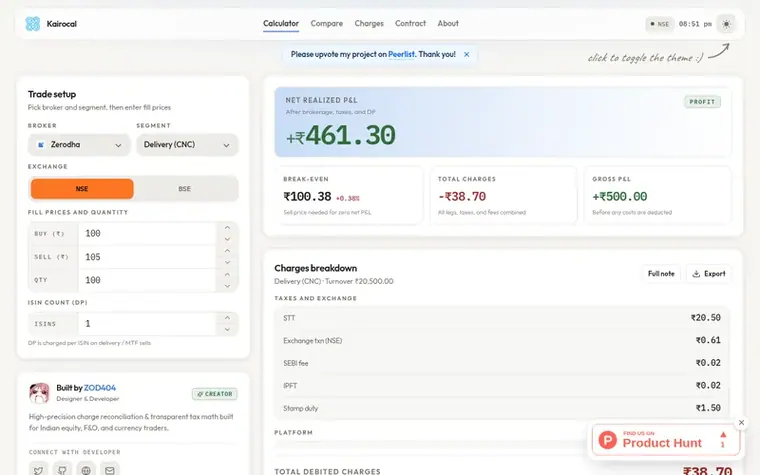Open the About tab

(x=448, y=23)
